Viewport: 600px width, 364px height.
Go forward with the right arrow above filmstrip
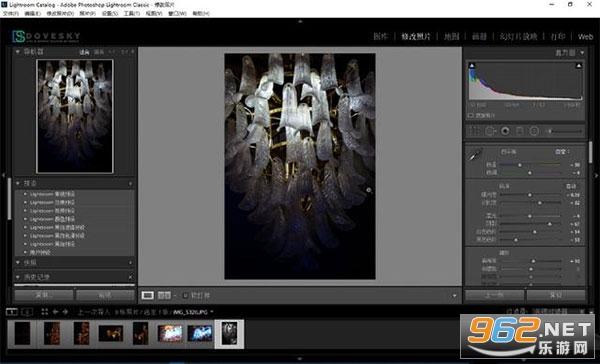tap(65, 312)
